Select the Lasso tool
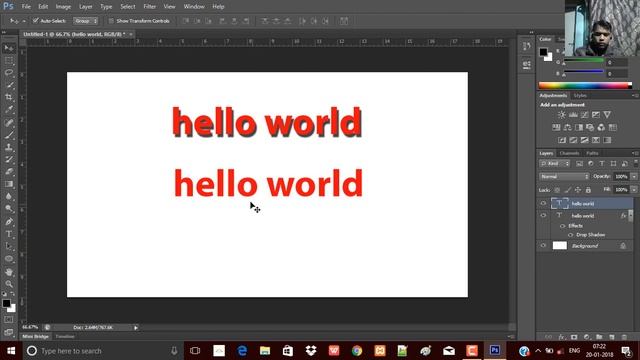The width and height of the screenshot is (640, 360). (9, 73)
